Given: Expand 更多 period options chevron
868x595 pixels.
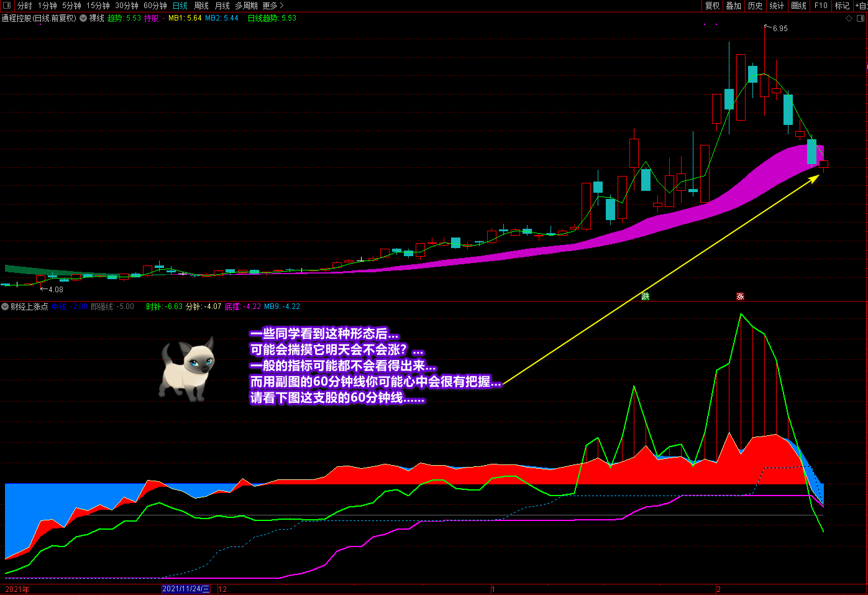Looking at the screenshot, I should pyautogui.click(x=281, y=6).
